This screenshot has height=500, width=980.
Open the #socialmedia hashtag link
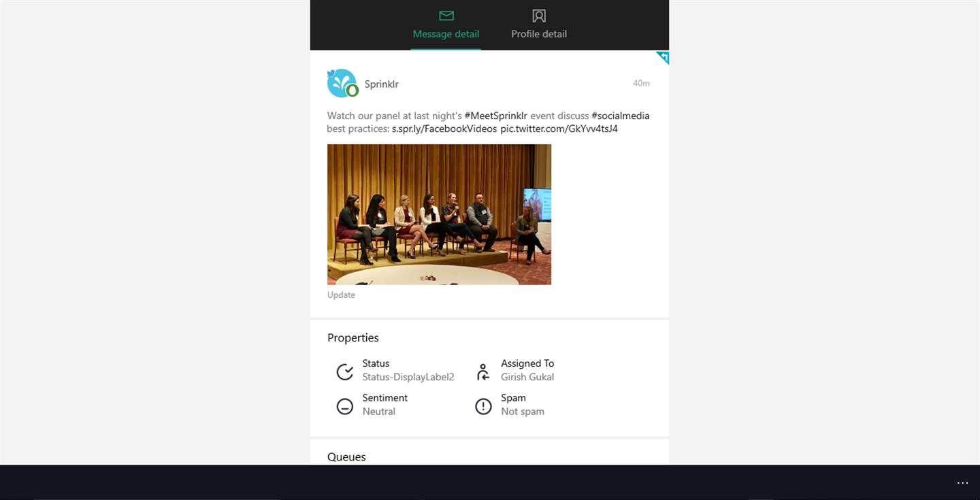click(x=621, y=116)
